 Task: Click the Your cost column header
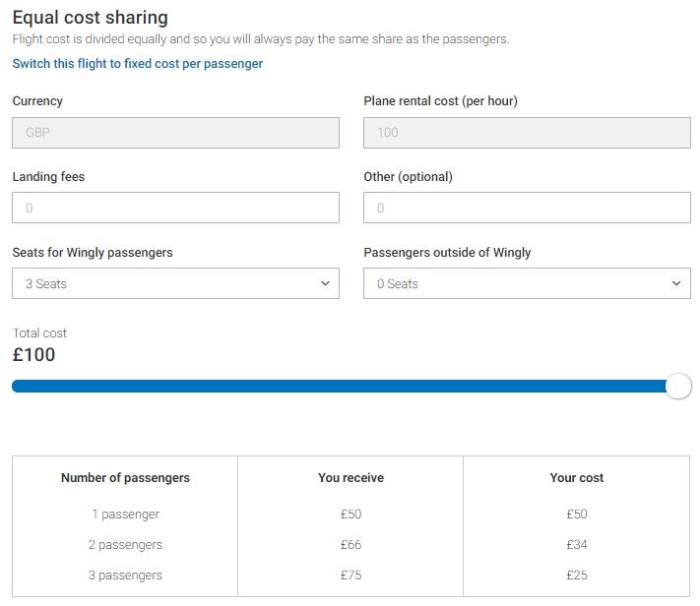pos(577,477)
